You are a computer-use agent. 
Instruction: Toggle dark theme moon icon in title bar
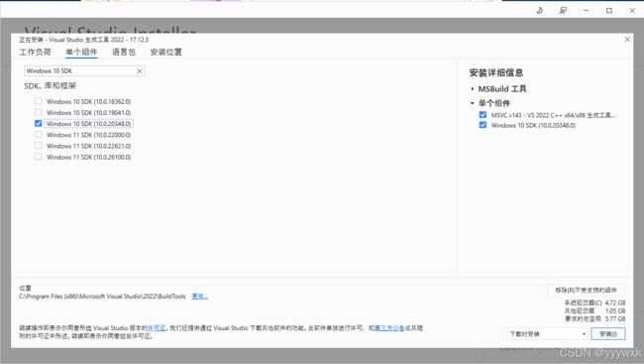540,11
